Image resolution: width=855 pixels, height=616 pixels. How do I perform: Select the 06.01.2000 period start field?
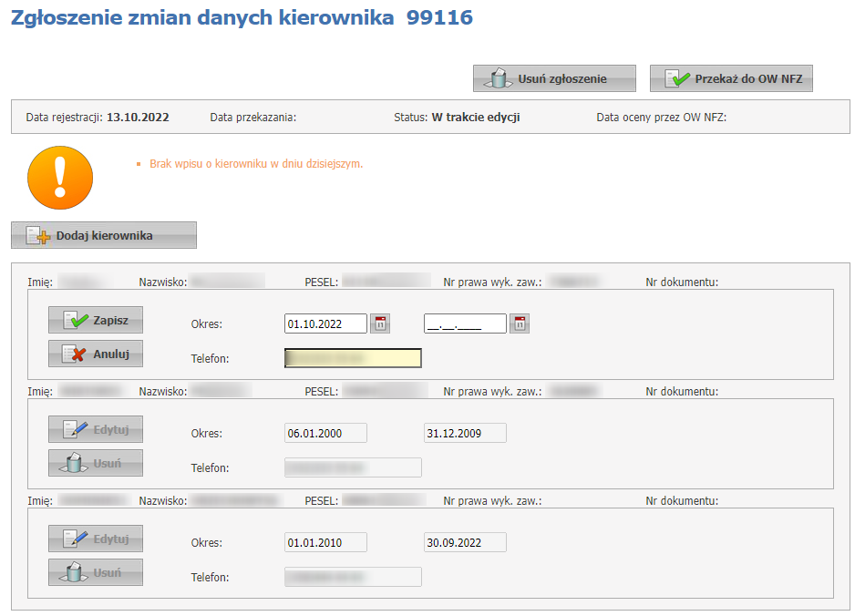(x=325, y=433)
